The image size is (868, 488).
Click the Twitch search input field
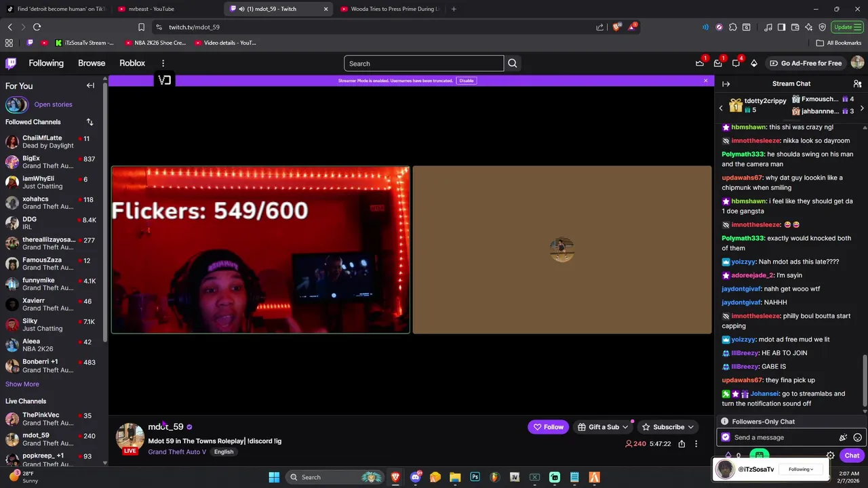coord(424,64)
